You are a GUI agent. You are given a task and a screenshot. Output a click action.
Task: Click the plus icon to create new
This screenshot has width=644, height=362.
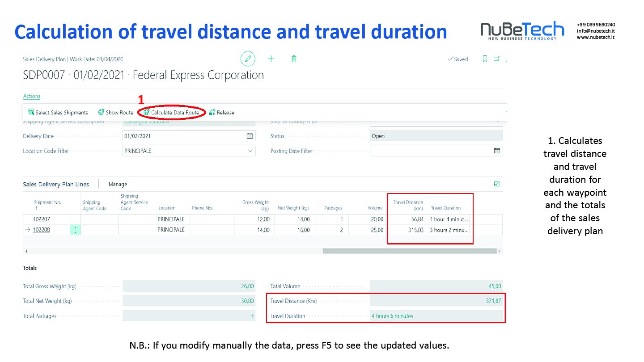[x=271, y=59]
